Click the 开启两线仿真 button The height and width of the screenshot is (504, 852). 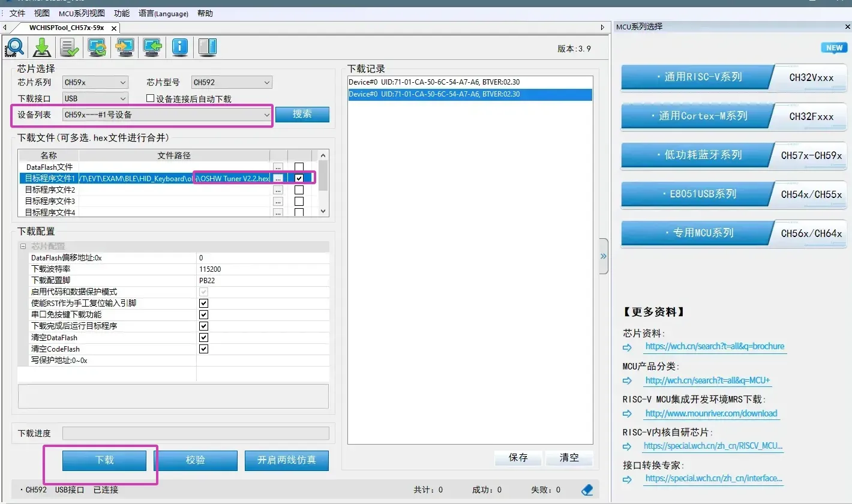coord(287,460)
